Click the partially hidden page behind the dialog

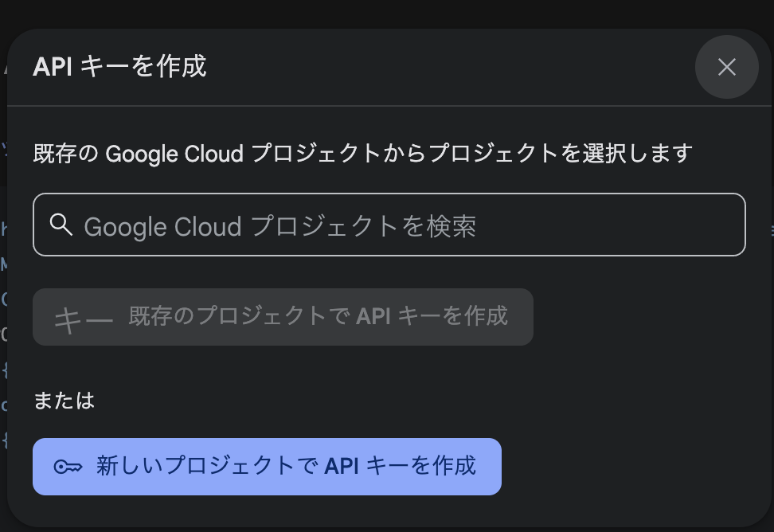(3, 296)
